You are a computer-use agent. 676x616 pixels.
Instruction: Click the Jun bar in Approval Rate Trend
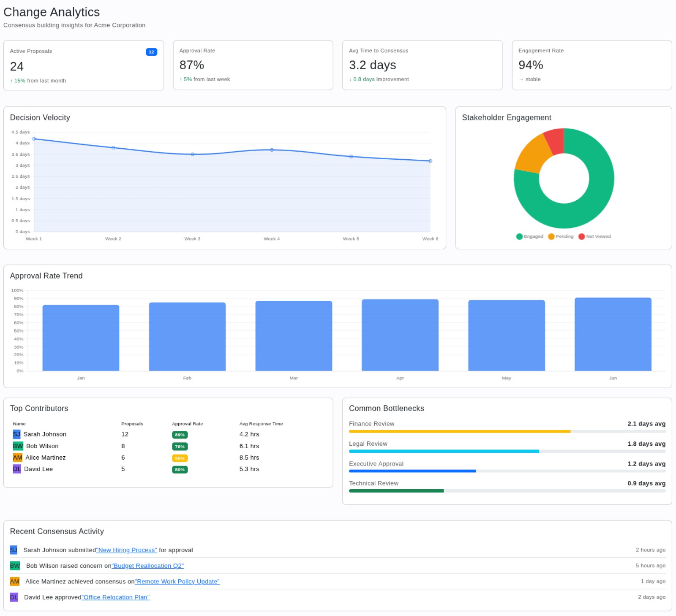(613, 334)
